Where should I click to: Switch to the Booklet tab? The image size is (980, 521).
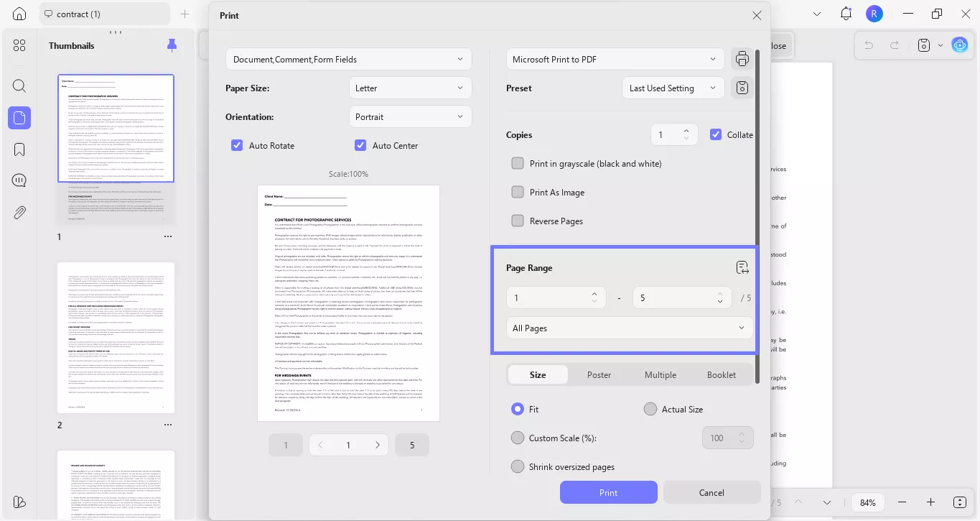[721, 374]
